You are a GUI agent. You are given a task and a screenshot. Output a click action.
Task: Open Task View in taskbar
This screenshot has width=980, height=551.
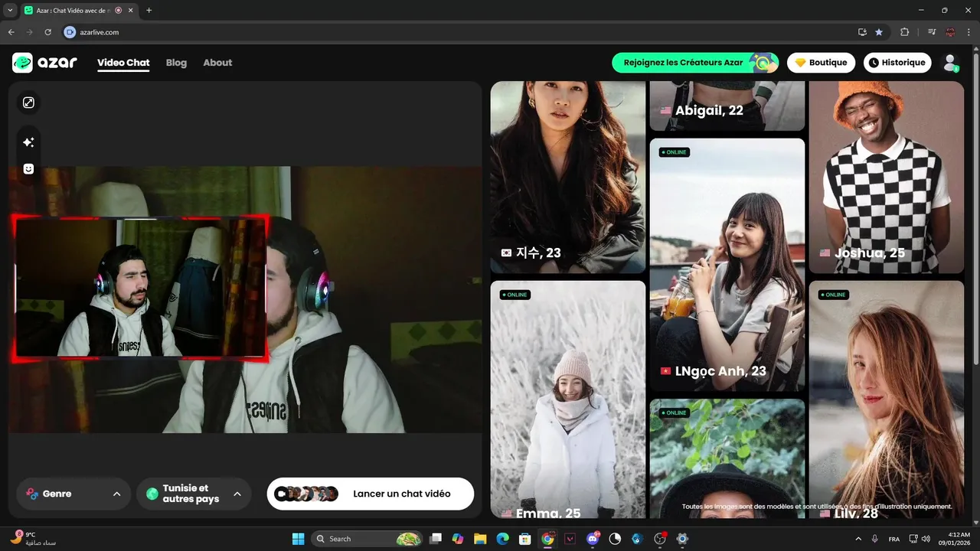click(436, 539)
